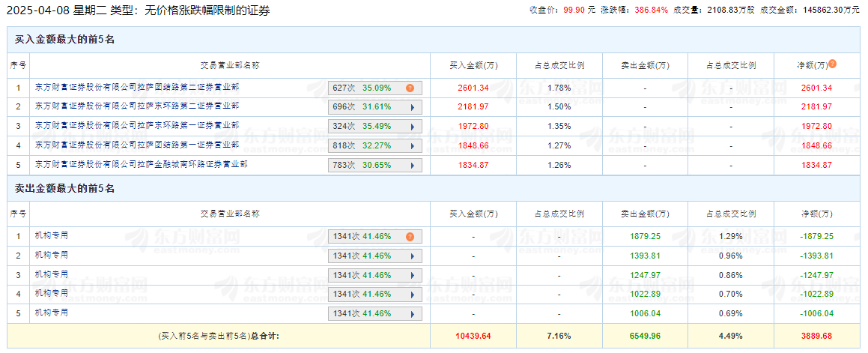Open 拉萨团结路第一证券营业部 brokerage link
Screen dimensions: 868x353
(x=137, y=145)
